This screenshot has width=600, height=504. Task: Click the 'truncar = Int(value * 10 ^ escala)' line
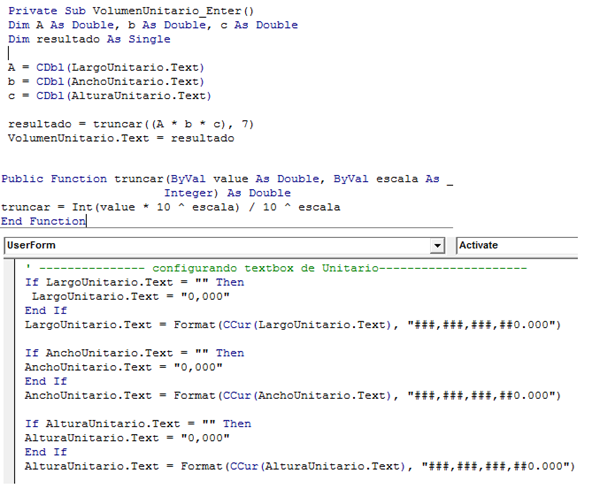click(170, 207)
